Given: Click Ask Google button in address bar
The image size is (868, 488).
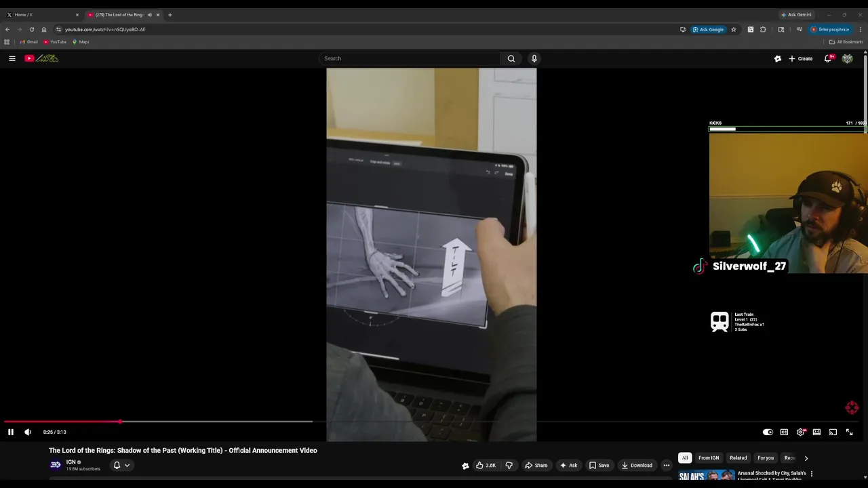Looking at the screenshot, I should pyautogui.click(x=708, y=29).
